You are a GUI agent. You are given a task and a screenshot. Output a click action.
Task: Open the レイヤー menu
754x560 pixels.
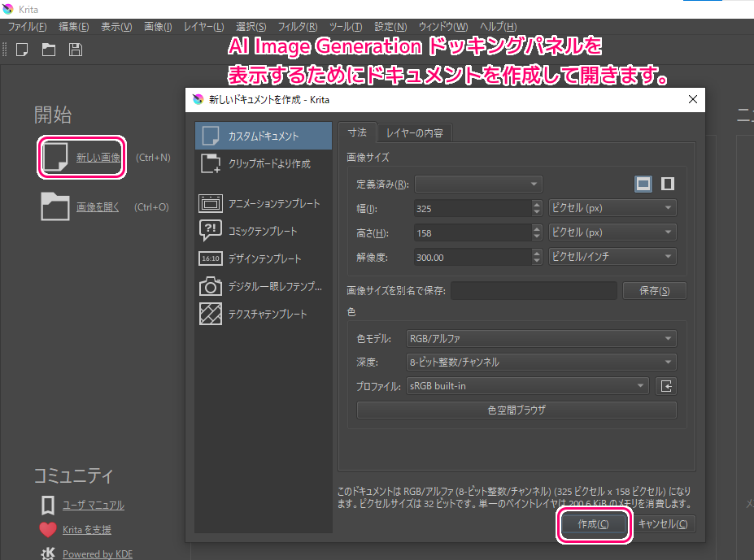(x=204, y=27)
